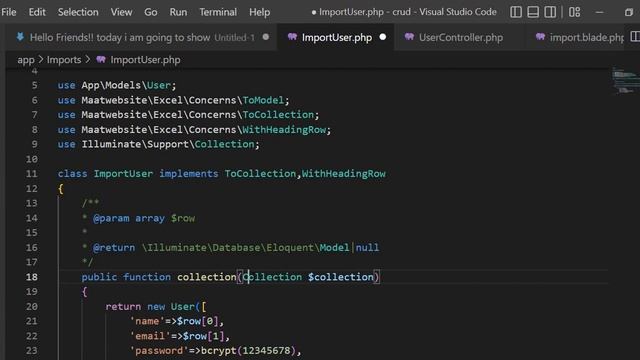
Task: Toggle secondary side bar layout icon
Action: click(550, 12)
